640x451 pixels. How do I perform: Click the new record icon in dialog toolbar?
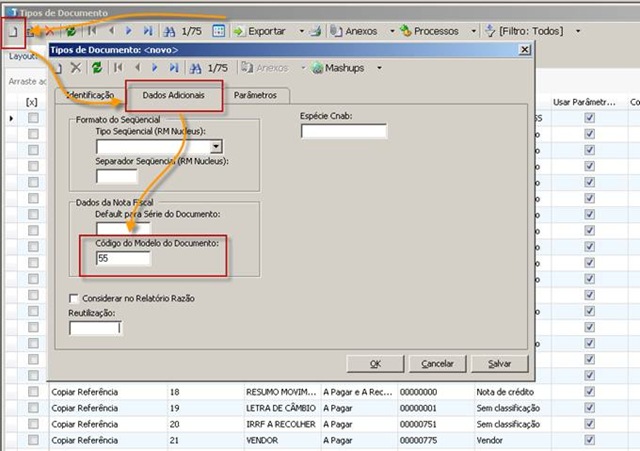click(x=58, y=68)
